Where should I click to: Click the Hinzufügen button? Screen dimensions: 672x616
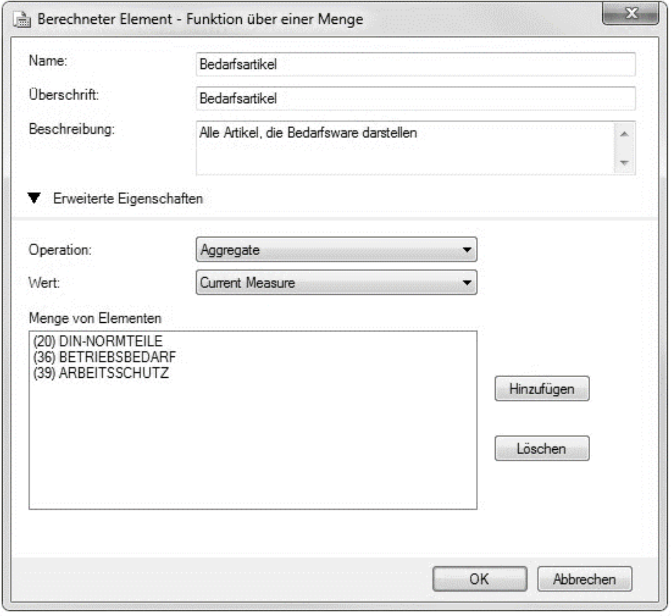[542, 389]
